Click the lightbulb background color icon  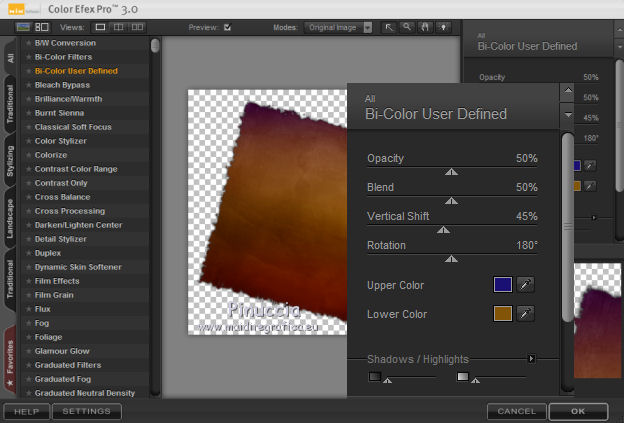[443, 27]
